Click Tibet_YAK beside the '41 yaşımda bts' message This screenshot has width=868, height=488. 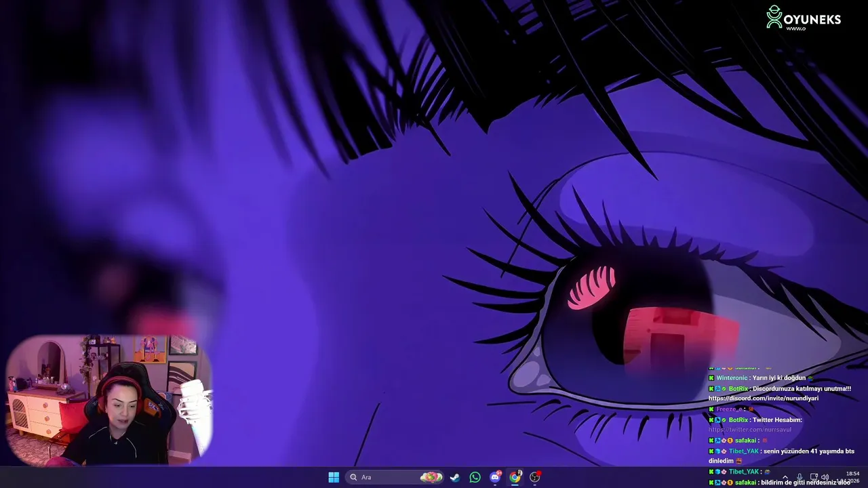(744, 451)
